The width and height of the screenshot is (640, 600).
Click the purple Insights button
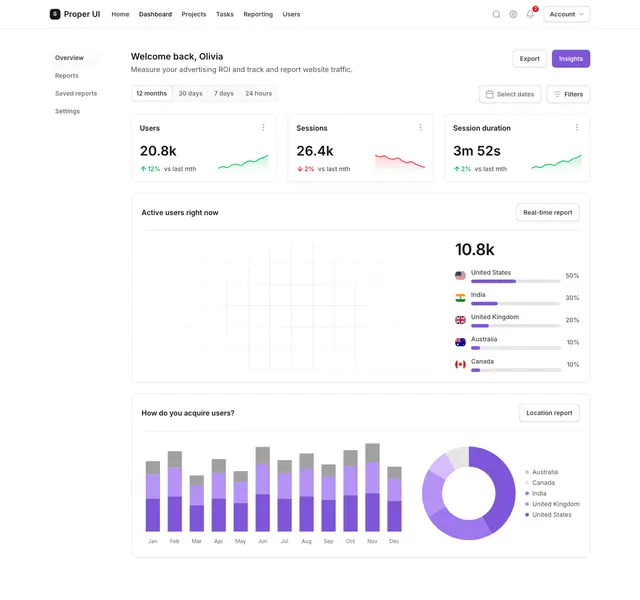(x=571, y=59)
